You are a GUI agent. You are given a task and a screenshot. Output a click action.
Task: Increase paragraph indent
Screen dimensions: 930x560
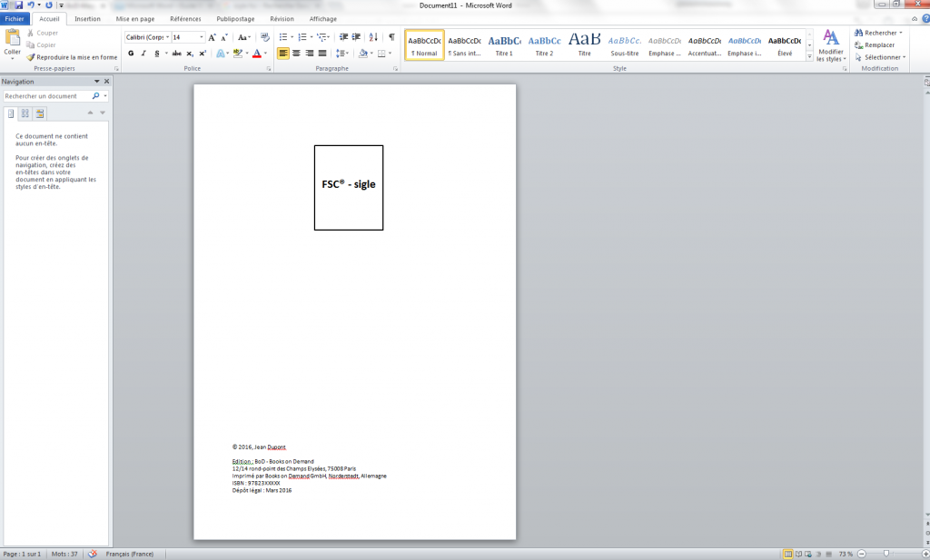pos(356,37)
